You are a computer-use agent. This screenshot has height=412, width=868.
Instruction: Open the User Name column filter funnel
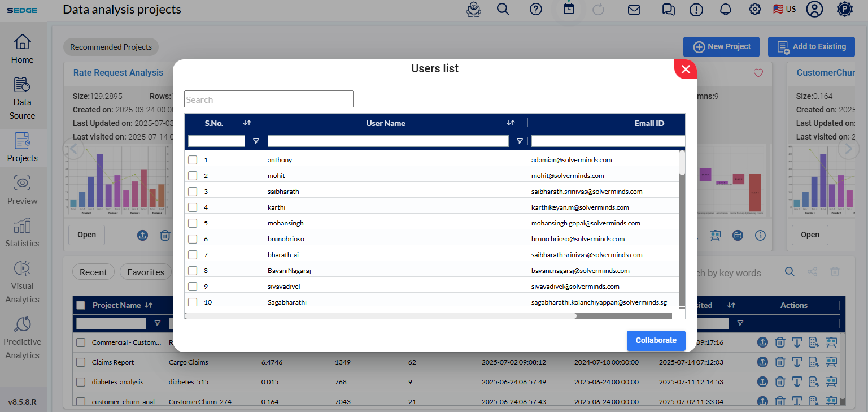[x=519, y=141]
